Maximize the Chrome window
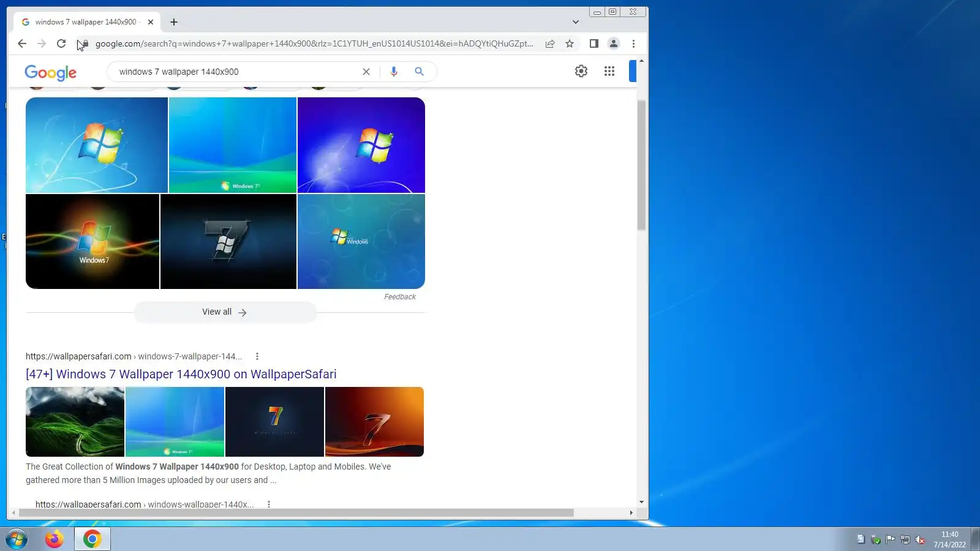The height and width of the screenshot is (551, 980). tap(612, 12)
